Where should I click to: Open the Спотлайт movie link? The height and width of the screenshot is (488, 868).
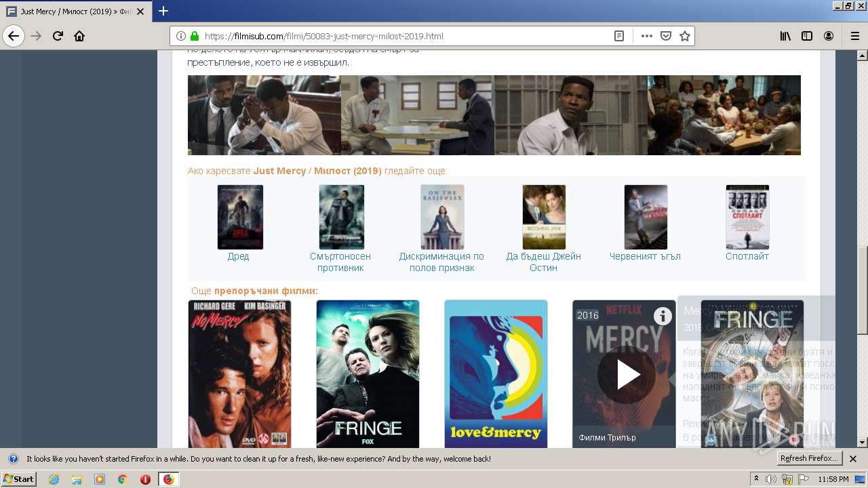pos(747,256)
